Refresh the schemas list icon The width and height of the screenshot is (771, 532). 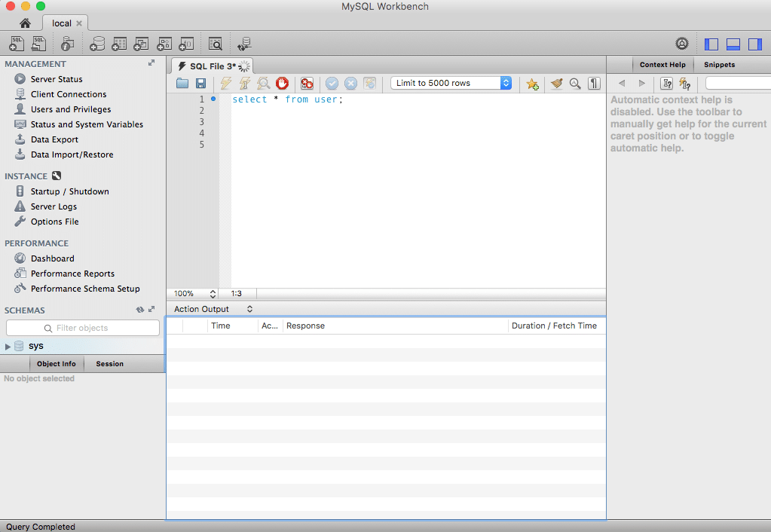(140, 310)
